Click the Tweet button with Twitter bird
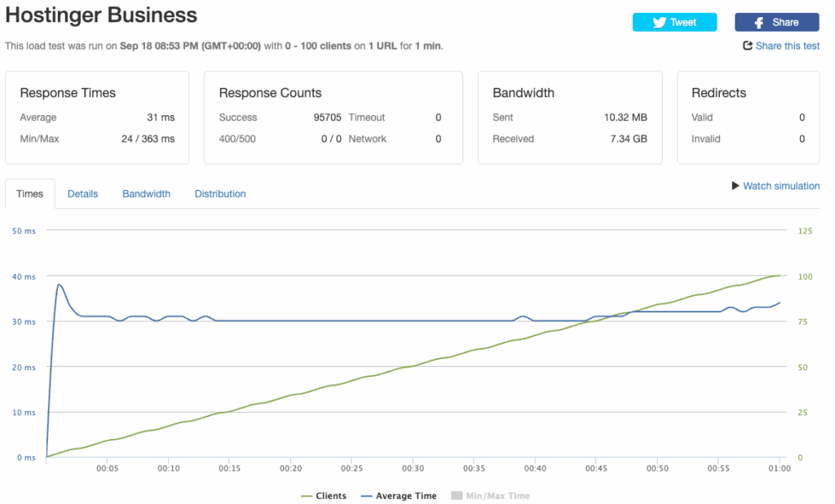Image resolution: width=835 pixels, height=504 pixels. [674, 23]
